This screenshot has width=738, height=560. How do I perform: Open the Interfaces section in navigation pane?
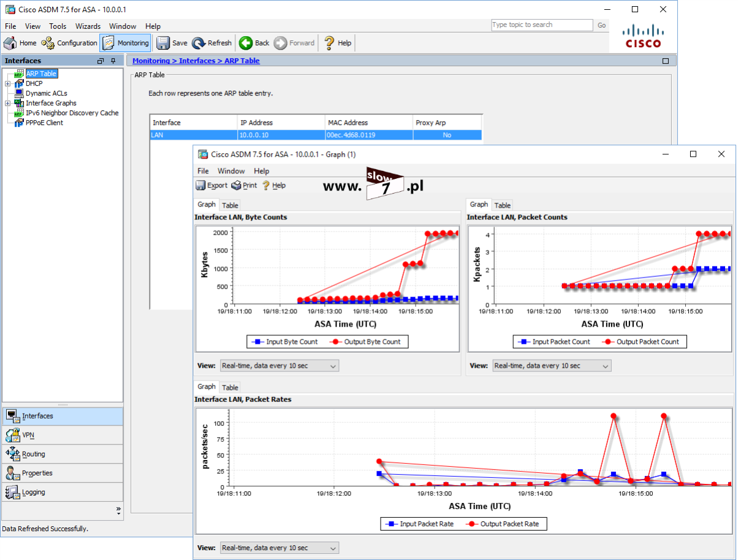tap(63, 416)
